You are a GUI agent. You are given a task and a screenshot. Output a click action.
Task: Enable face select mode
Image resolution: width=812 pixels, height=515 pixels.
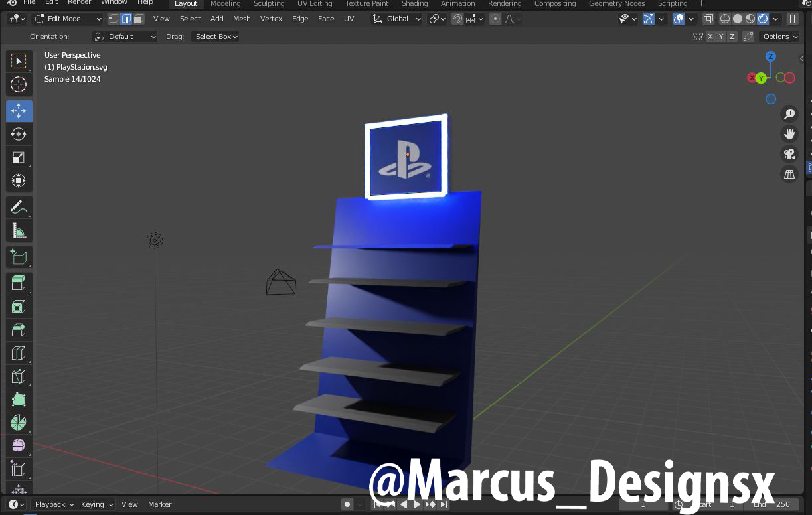(138, 19)
